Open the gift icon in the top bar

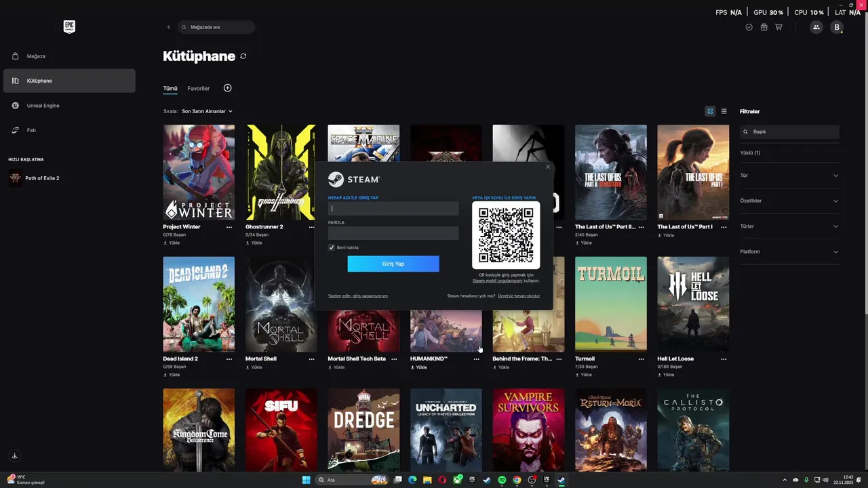[x=764, y=27]
